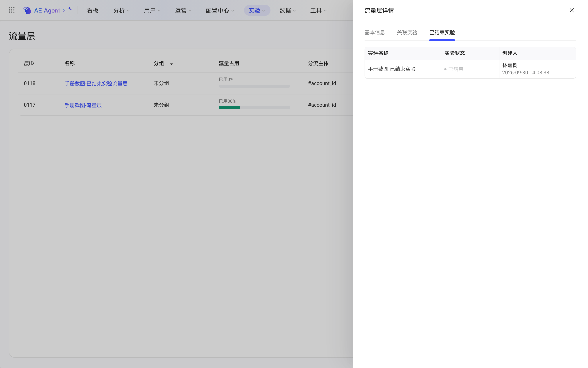Expand the 数据 dropdown menu
This screenshot has width=588, height=368.
288,10
